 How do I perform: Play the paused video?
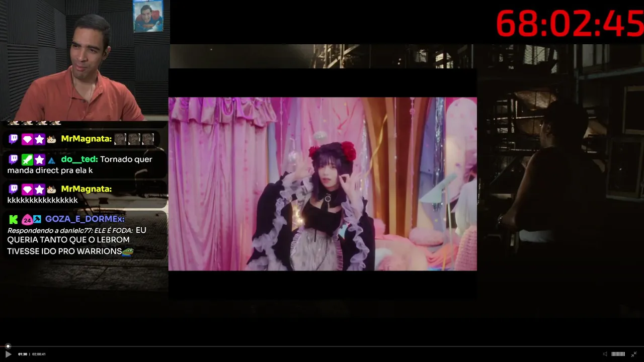pyautogui.click(x=8, y=354)
